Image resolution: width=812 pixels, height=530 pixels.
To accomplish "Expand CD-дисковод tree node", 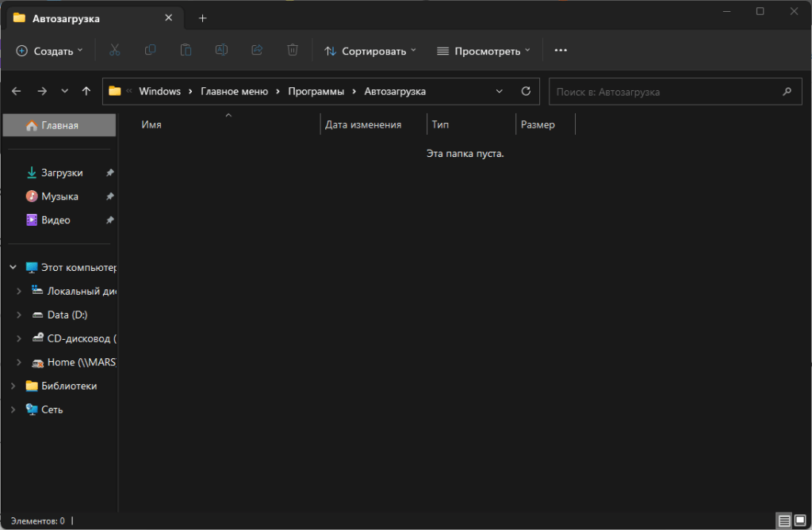I will [x=19, y=339].
